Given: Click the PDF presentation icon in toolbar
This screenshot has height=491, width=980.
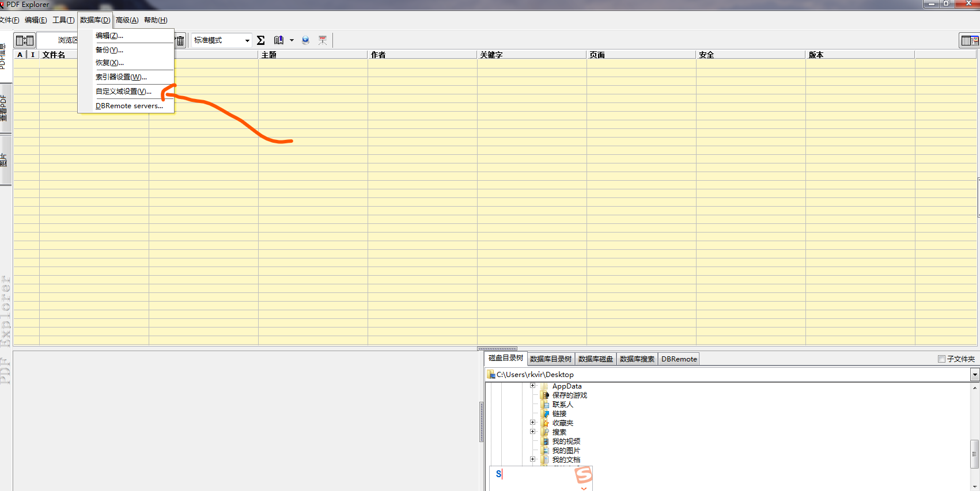Looking at the screenshot, I should pyautogui.click(x=323, y=40).
